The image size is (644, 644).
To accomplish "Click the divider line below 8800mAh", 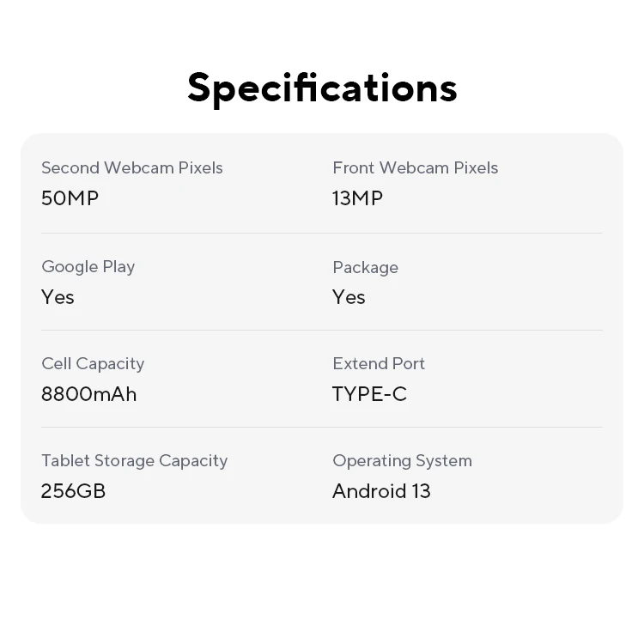I will (322, 427).
